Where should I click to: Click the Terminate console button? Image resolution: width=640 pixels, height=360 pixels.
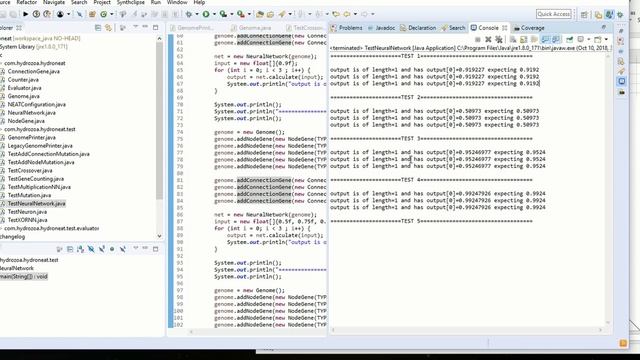pyautogui.click(x=478, y=40)
